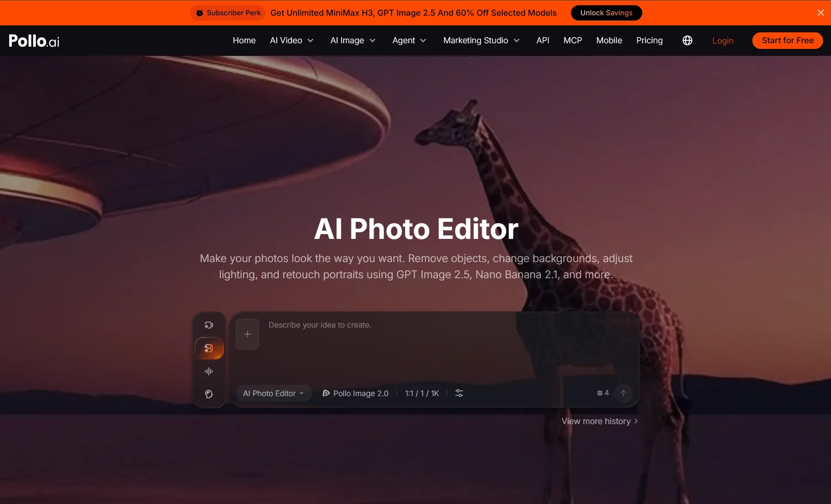
Task: Expand the AI Image menu
Action: [x=353, y=40]
